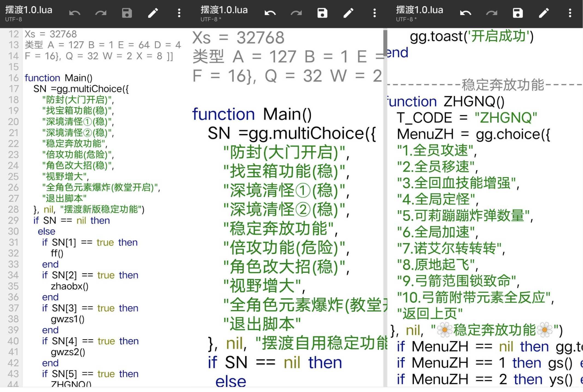
Task: Select line number 16 in the gutter
Action: (x=13, y=78)
